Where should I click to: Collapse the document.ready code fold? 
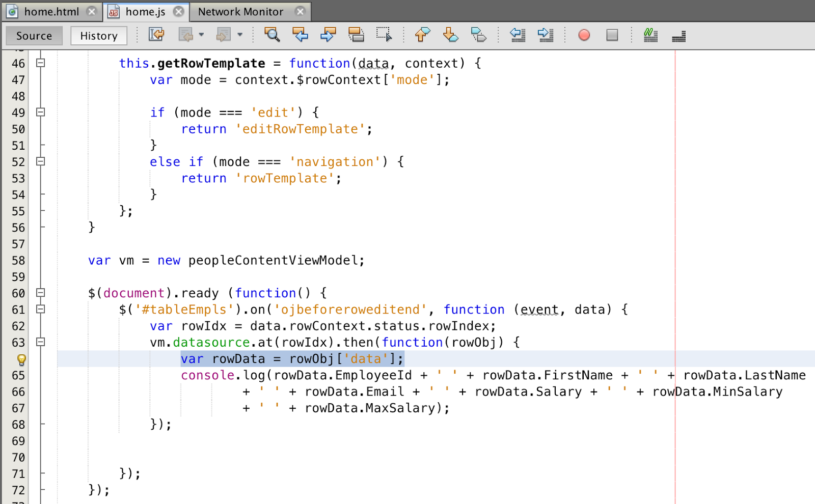pos(40,293)
